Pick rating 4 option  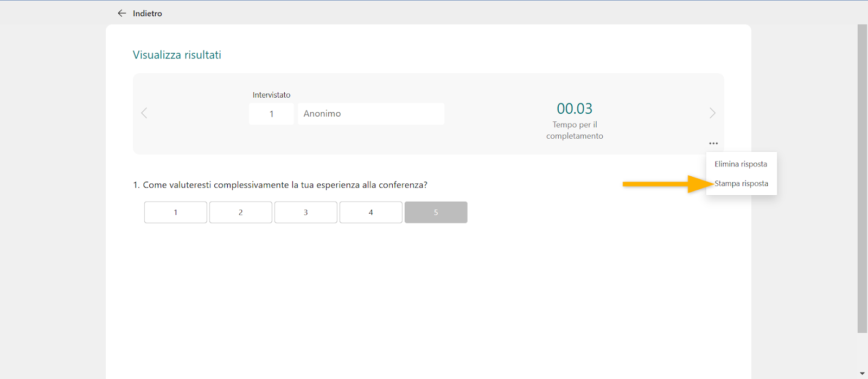coord(371,213)
